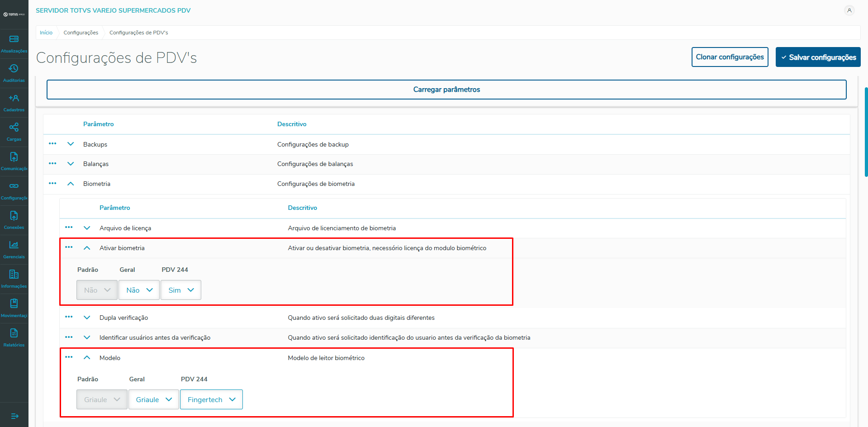Open Comunicações from the sidebar

point(14,162)
